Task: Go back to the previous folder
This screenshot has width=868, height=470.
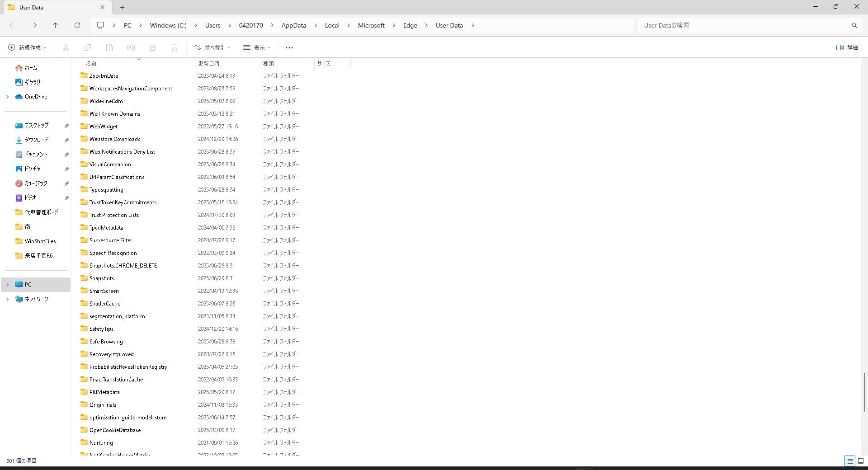Action: (12, 25)
